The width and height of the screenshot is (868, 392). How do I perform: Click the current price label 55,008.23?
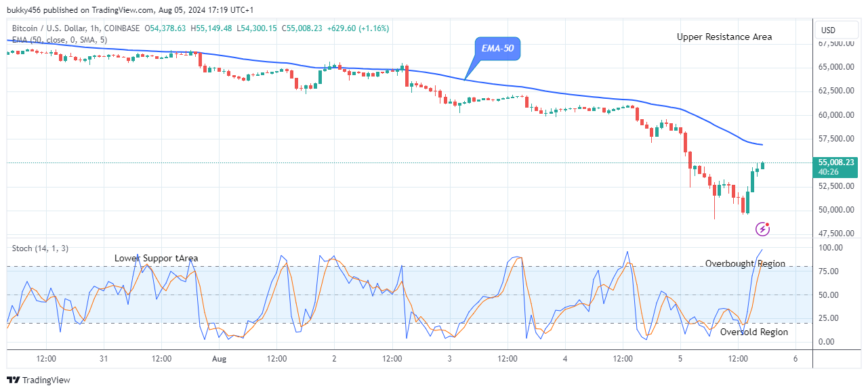837,162
